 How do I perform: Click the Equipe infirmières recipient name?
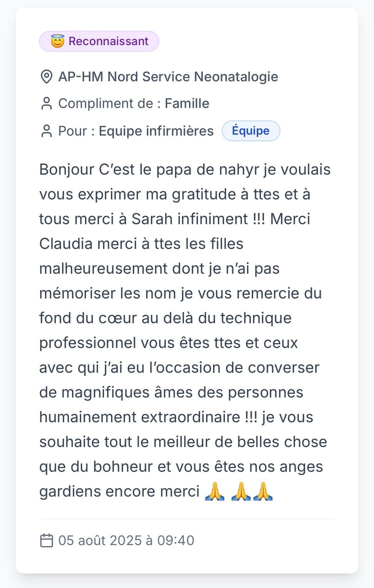pyautogui.click(x=156, y=131)
